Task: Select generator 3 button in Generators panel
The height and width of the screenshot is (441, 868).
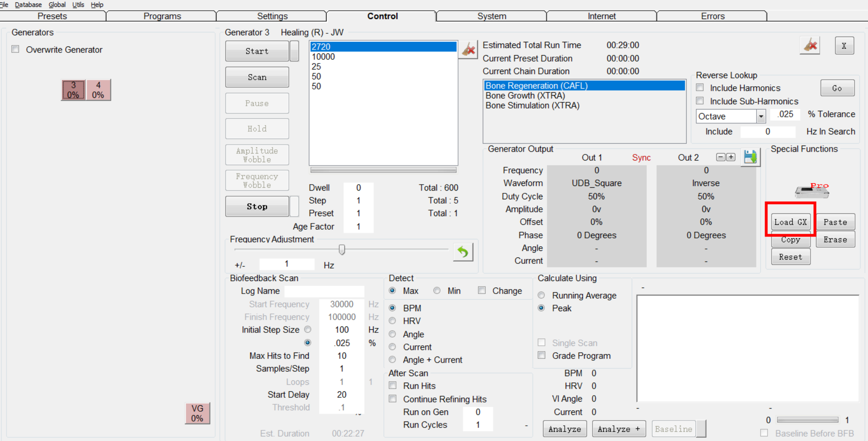Action: point(73,90)
